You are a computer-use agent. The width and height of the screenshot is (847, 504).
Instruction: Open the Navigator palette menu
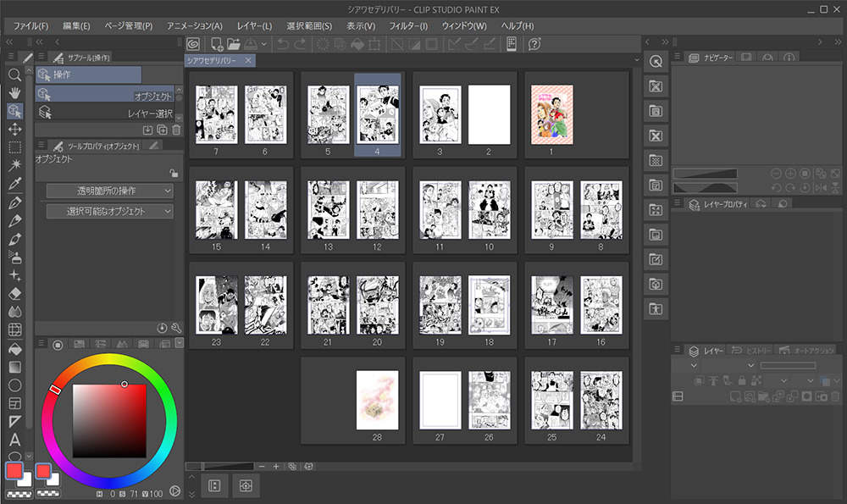click(x=677, y=56)
